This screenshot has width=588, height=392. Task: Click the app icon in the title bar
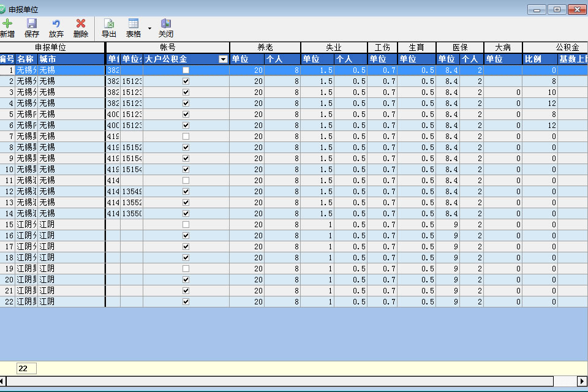(3, 9)
